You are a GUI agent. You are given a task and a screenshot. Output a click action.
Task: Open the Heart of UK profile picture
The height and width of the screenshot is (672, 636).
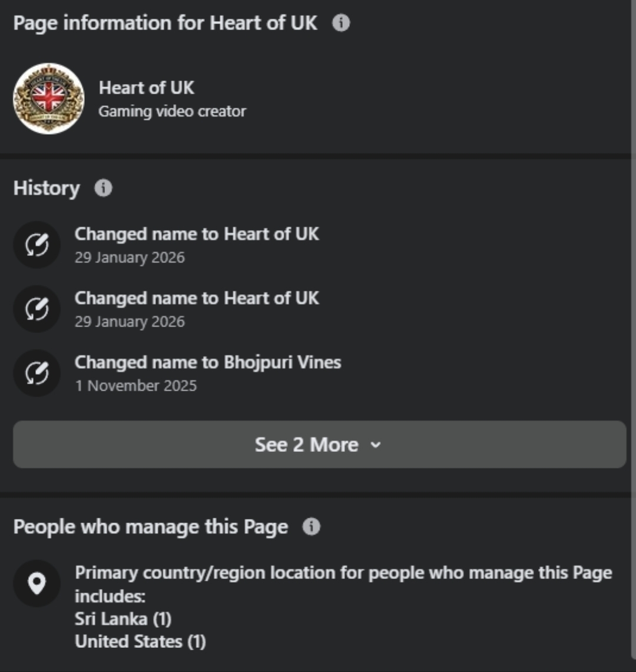[49, 98]
